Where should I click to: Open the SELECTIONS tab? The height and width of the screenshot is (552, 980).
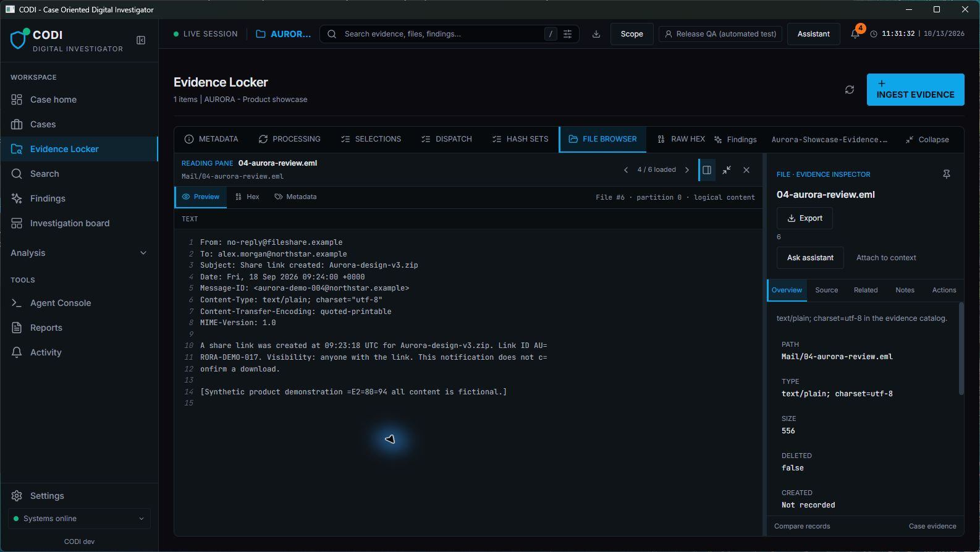[371, 139]
